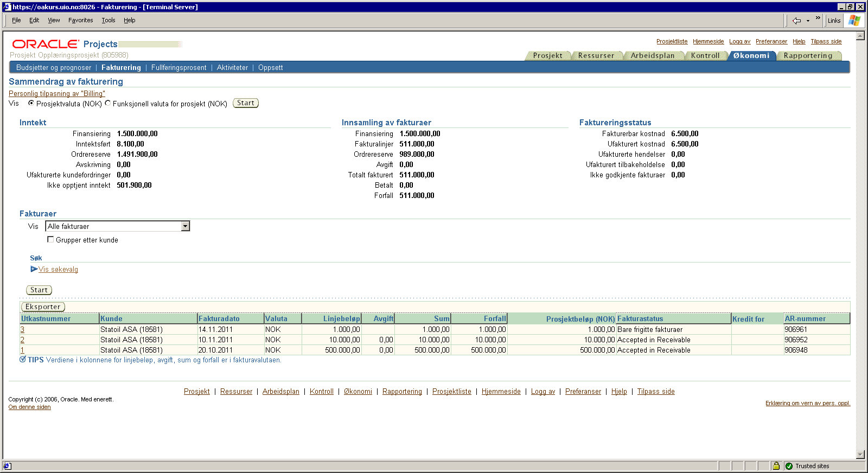Click the Internet Explorer title bar icon

(7, 7)
